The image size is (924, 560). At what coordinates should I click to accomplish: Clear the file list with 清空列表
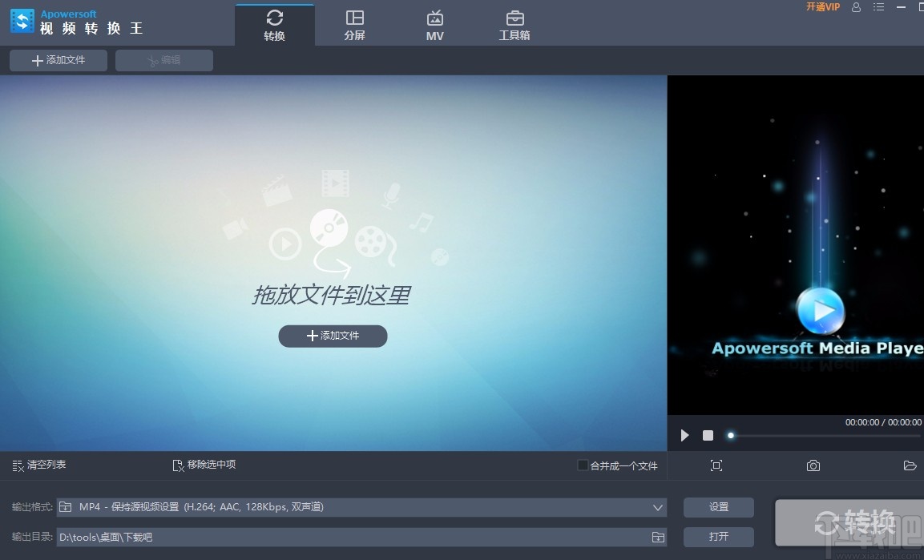[38, 465]
